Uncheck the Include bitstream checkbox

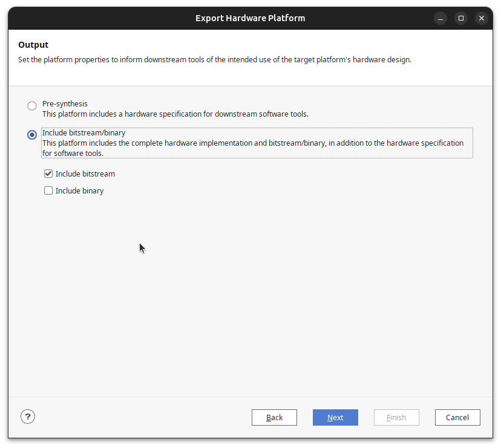(x=48, y=174)
